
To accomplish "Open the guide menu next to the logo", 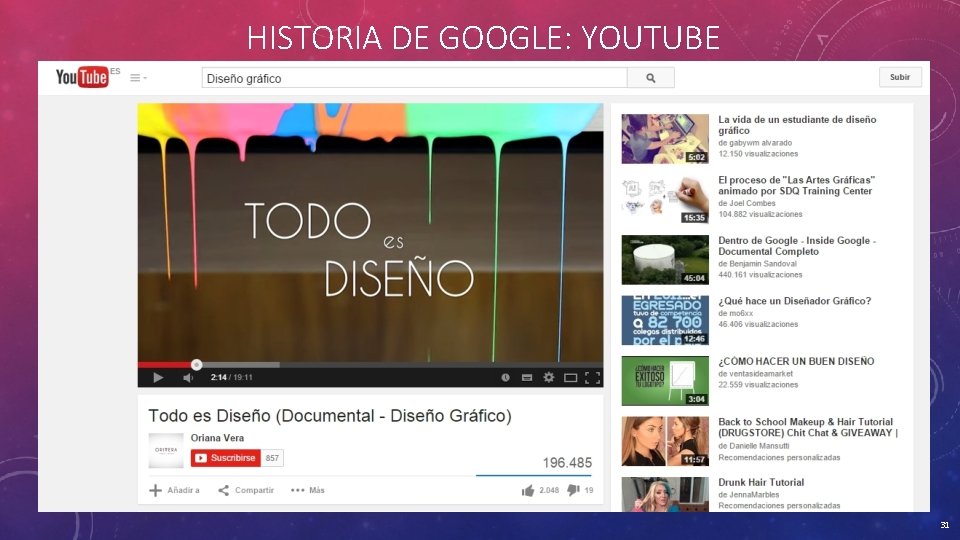I will point(138,78).
